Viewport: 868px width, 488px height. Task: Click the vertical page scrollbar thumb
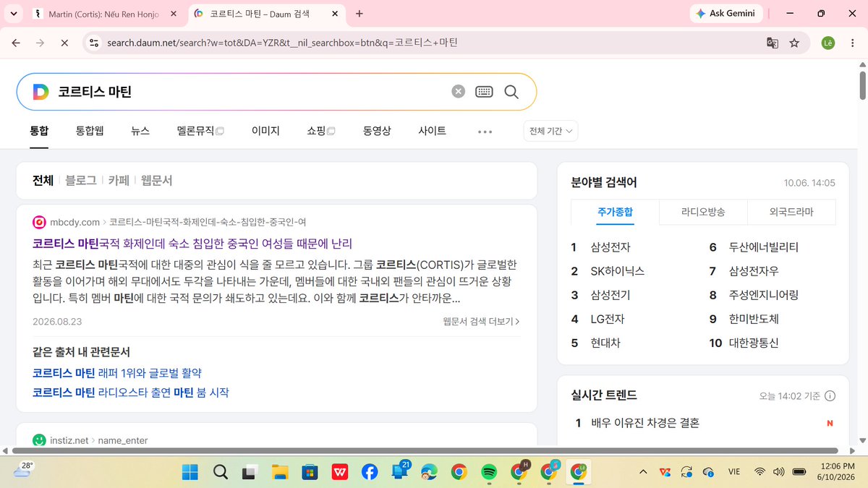pyautogui.click(x=862, y=85)
